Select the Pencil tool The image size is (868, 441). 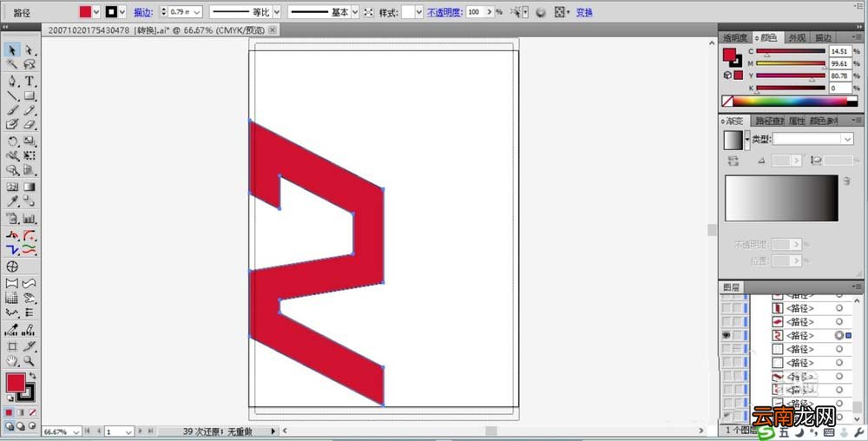tap(29, 110)
